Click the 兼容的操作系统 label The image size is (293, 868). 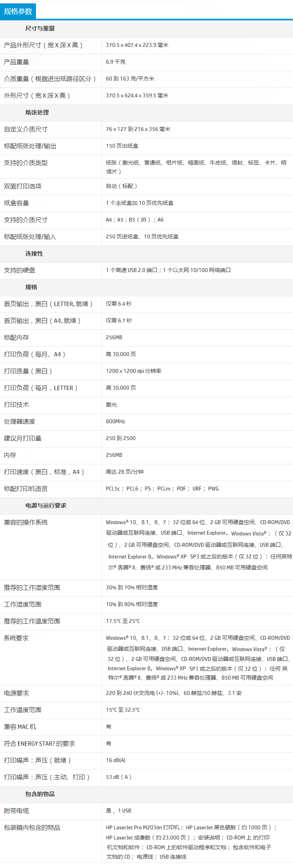[26, 523]
